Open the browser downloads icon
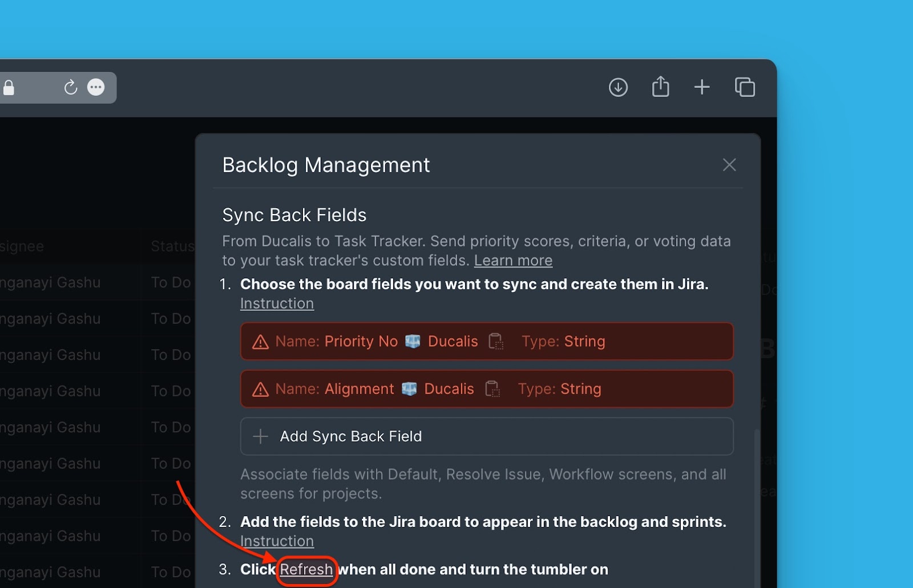913x588 pixels. (618, 87)
